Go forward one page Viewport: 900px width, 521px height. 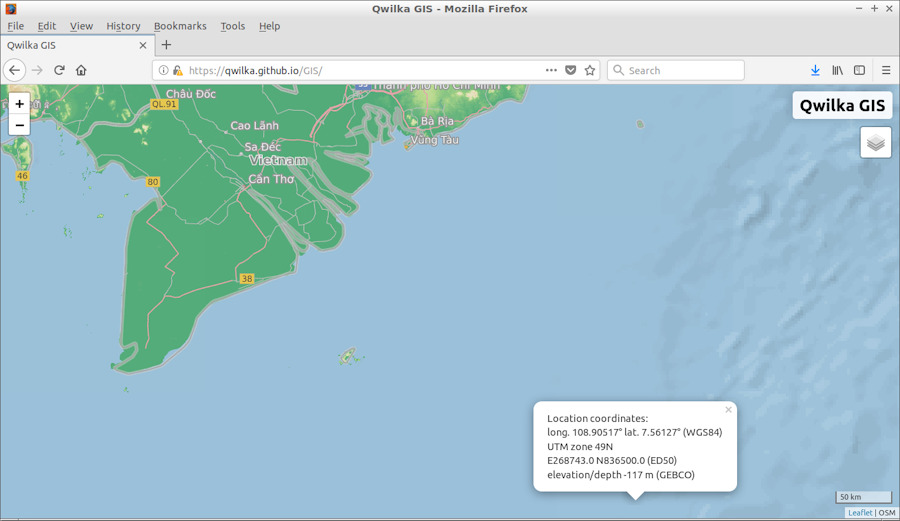pos(37,70)
